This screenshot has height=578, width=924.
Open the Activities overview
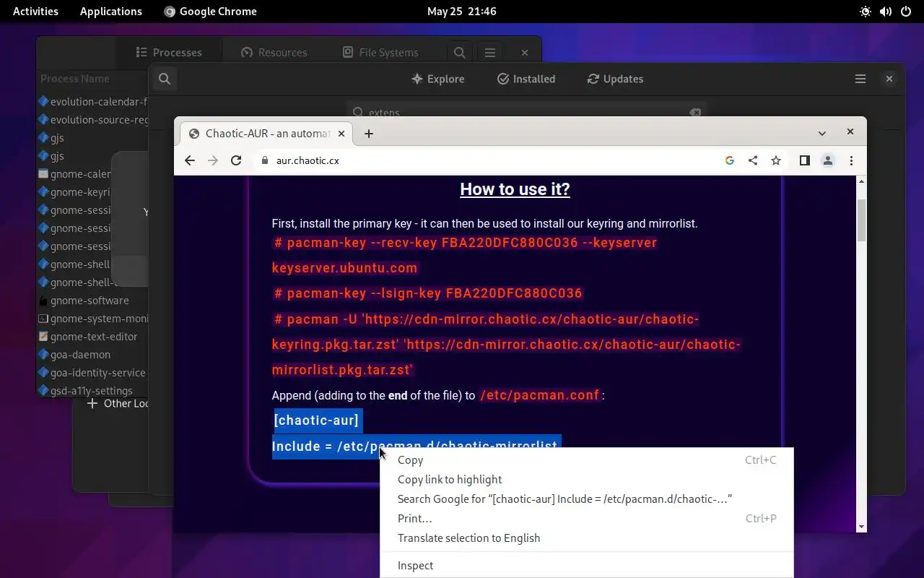(35, 11)
